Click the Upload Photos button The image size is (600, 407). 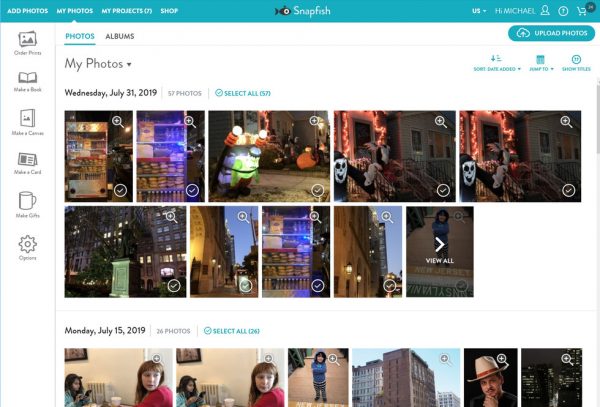551,33
